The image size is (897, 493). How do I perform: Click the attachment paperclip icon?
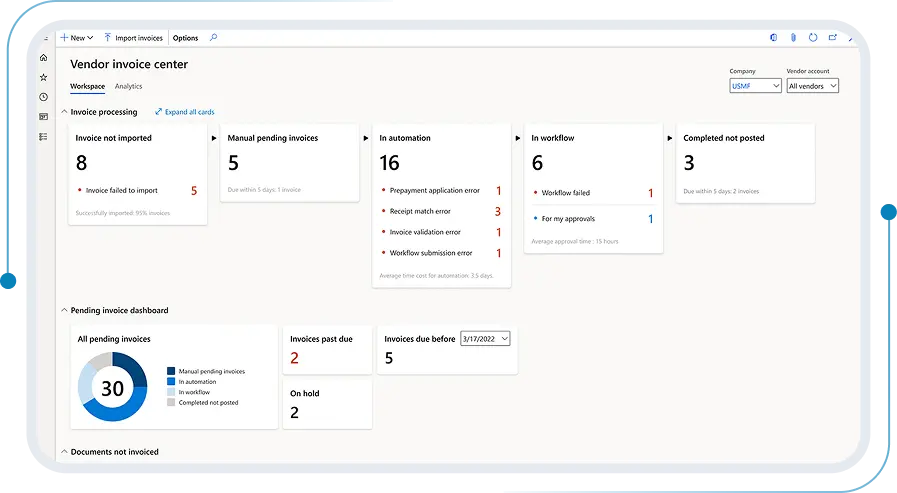coord(793,38)
